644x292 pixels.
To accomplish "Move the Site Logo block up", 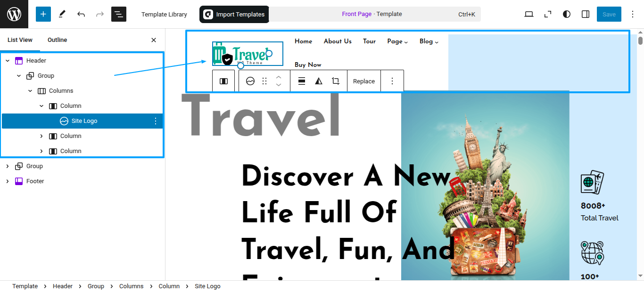I will pos(279,77).
